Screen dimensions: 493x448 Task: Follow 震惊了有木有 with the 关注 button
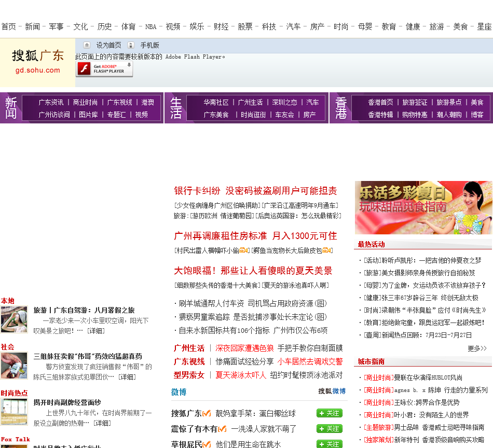coord(330,429)
